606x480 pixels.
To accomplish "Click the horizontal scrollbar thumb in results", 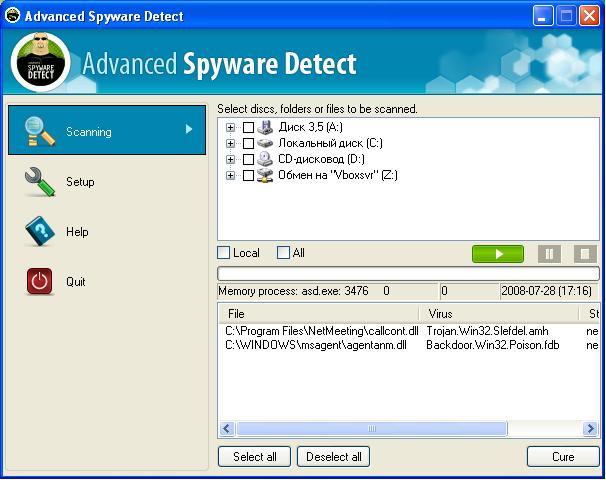I will point(371,428).
